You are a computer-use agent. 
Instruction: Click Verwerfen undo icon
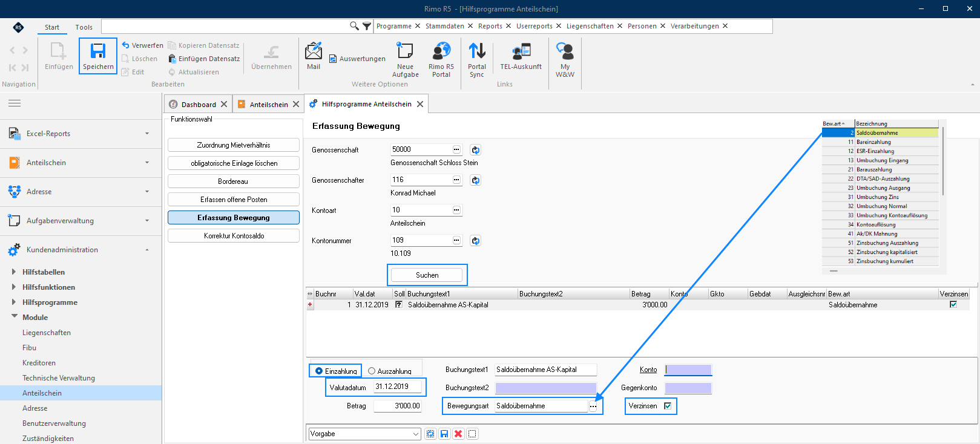click(x=125, y=45)
